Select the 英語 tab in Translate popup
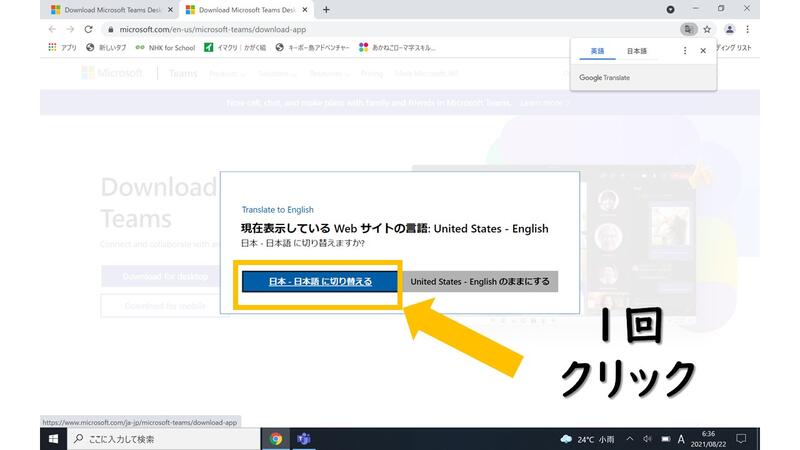 click(x=597, y=50)
